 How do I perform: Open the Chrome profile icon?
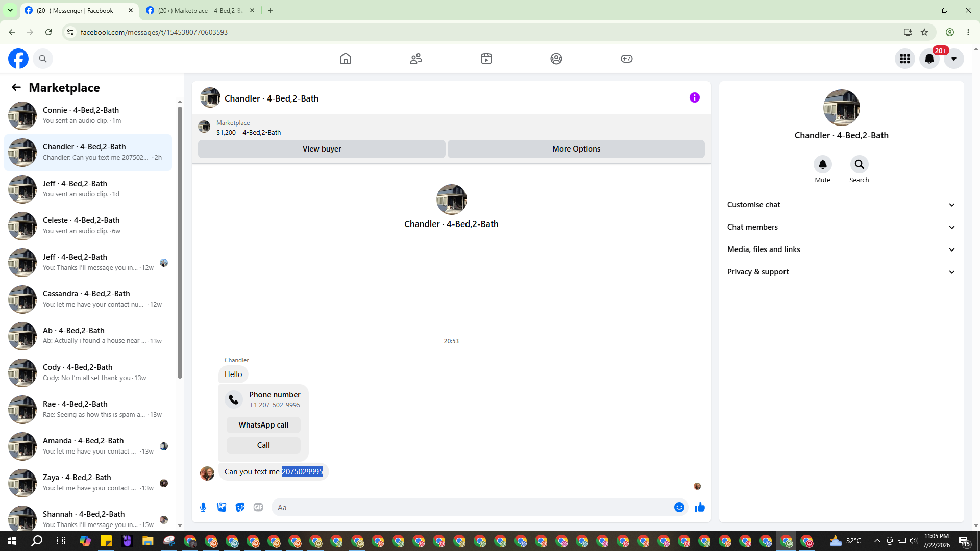[950, 32]
